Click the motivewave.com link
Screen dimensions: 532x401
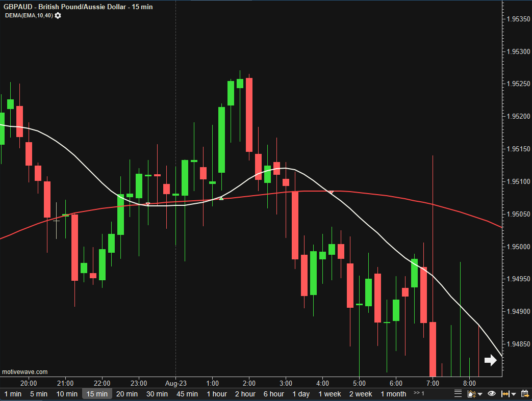(x=24, y=372)
